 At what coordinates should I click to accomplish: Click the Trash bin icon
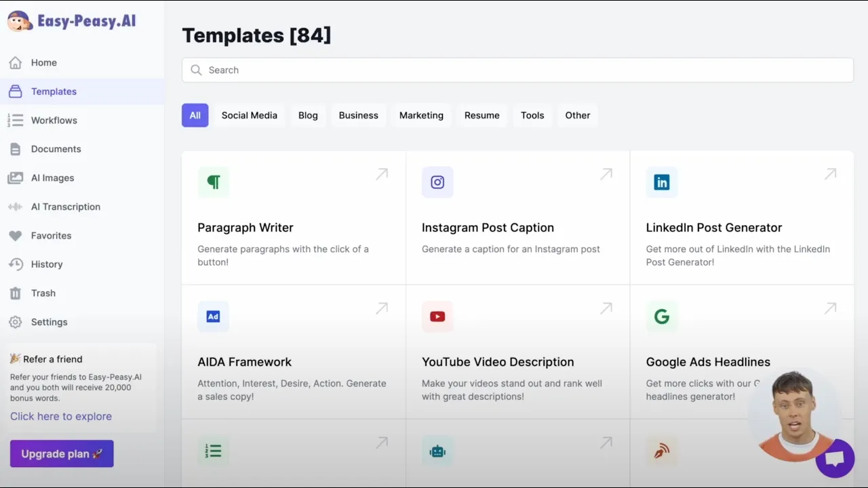point(15,293)
